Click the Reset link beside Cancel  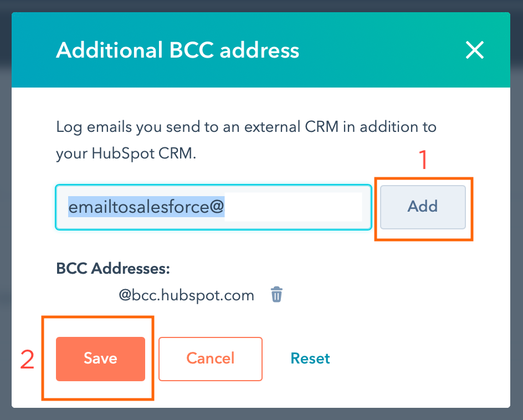(310, 358)
